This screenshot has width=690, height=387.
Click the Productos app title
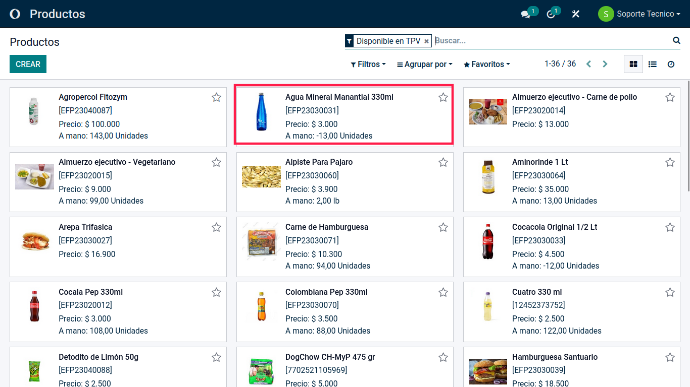(58, 14)
